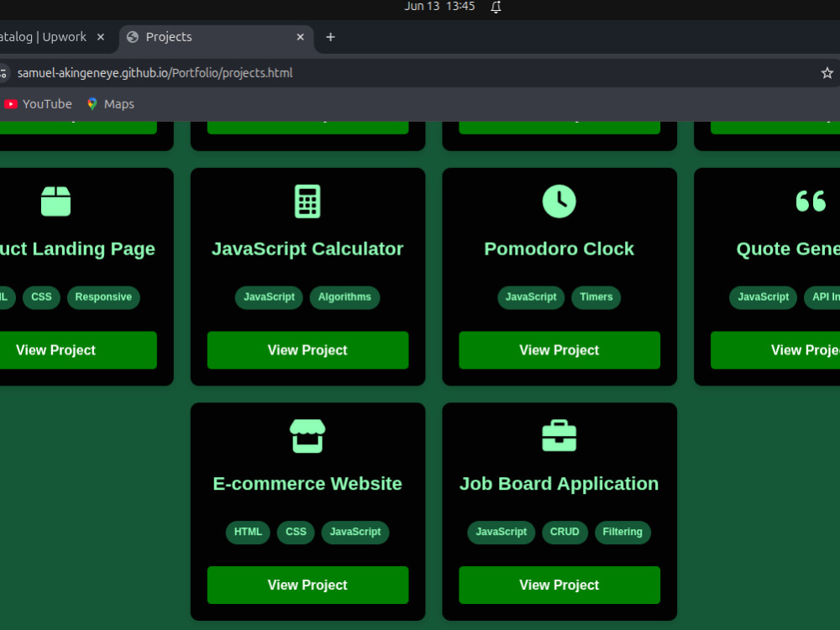This screenshot has height=630, width=840.
Task: Close the Upwork catalog tab
Action: [101, 37]
